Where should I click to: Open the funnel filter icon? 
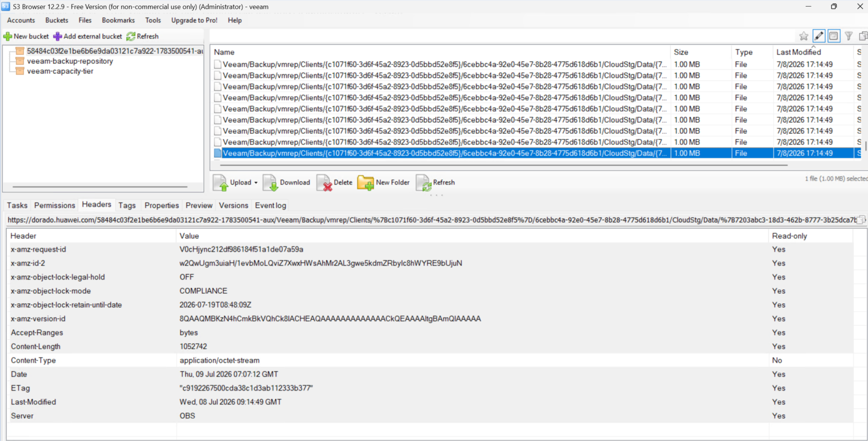tap(849, 36)
